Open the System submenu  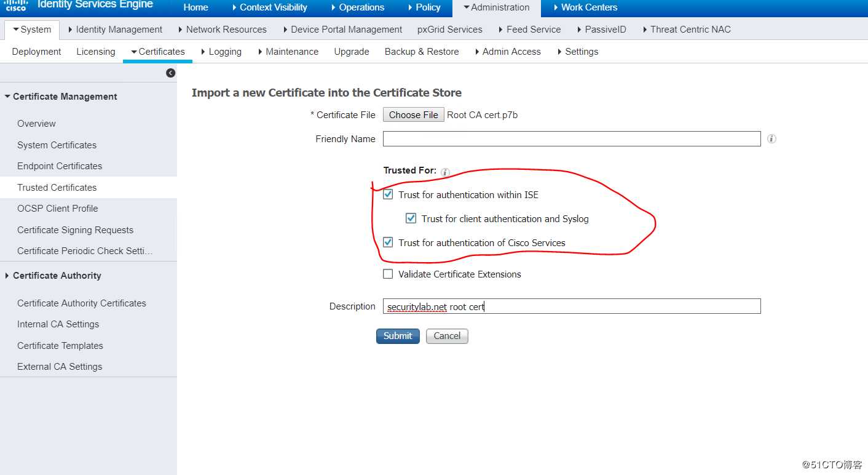[x=32, y=30]
